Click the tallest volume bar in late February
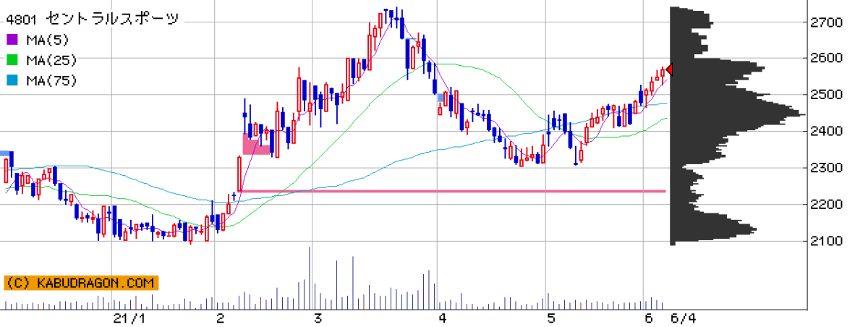Image resolution: width=868 pixels, height=327 pixels. 310,279
